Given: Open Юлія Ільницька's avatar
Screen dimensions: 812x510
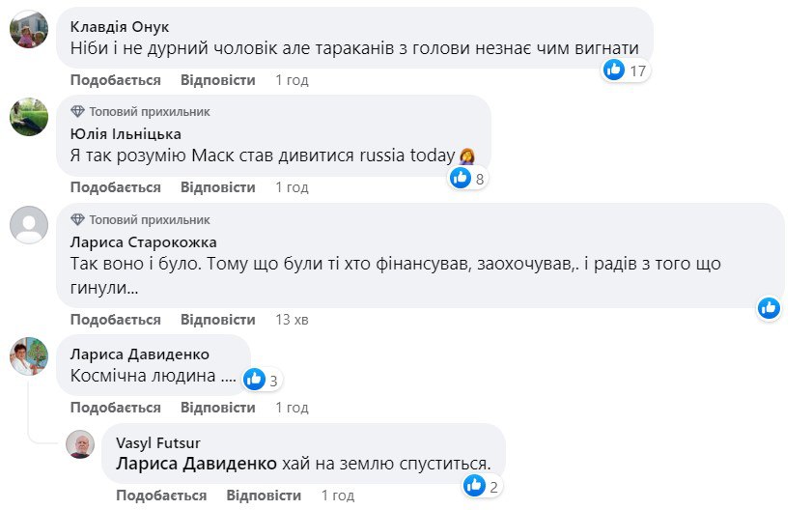Looking at the screenshot, I should (x=29, y=118).
